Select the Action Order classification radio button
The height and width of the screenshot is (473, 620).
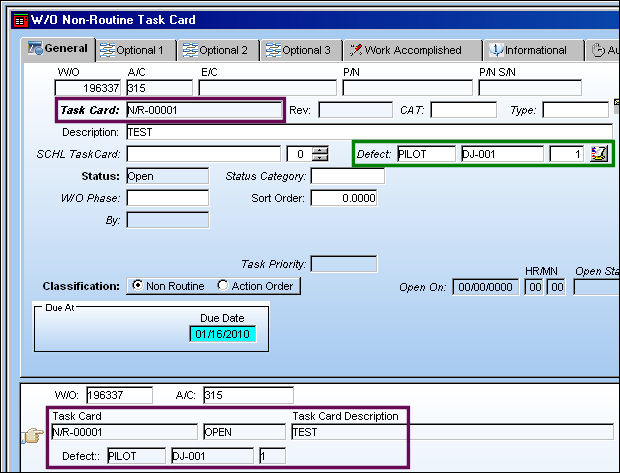click(223, 285)
